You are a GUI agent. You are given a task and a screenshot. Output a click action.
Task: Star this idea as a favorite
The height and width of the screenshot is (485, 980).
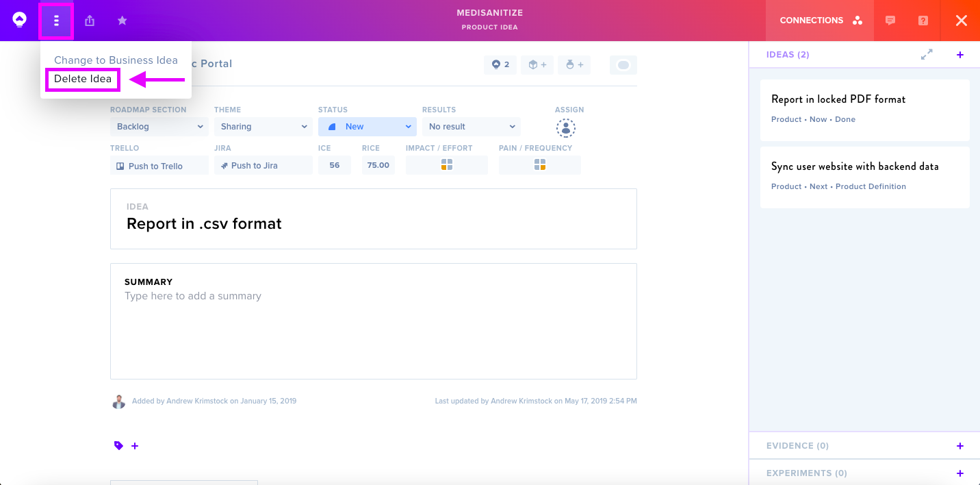coord(122,21)
